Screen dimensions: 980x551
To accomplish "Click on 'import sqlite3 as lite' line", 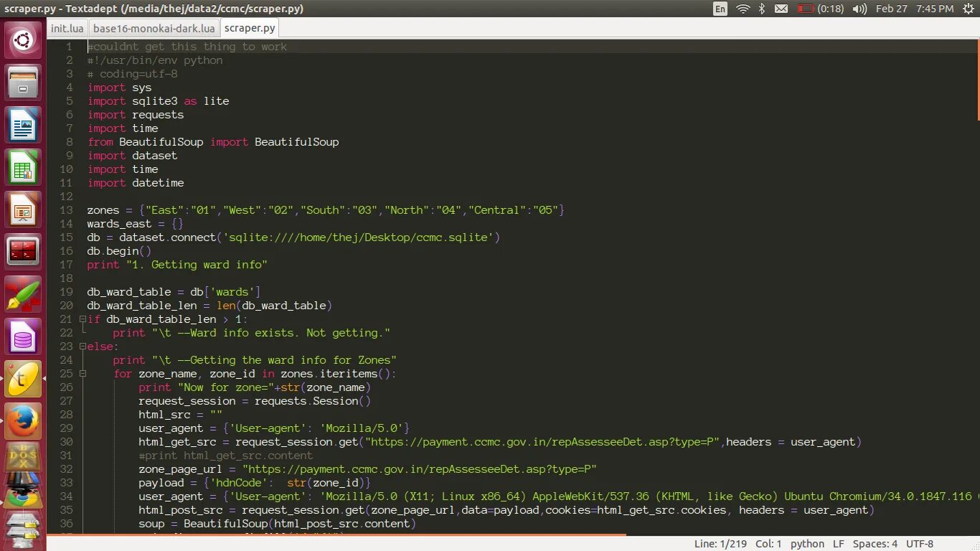I will tap(159, 101).
